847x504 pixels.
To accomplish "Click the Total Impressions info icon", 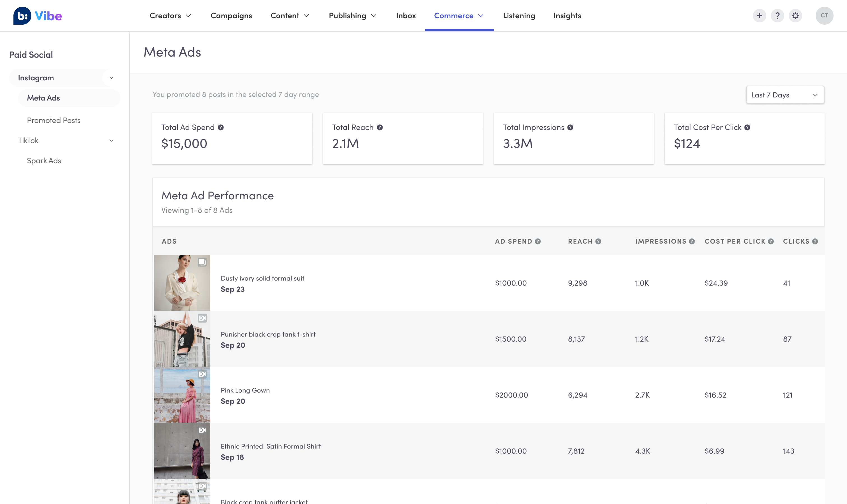I will coord(571,127).
